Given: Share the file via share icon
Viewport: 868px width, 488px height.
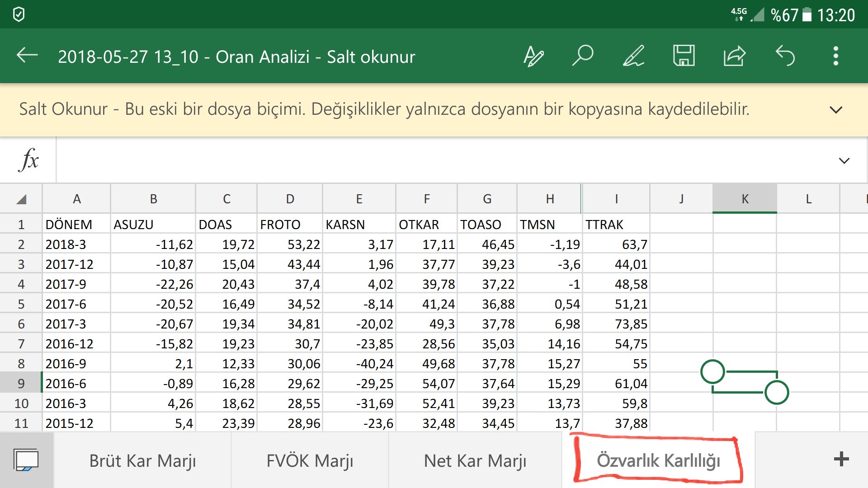Looking at the screenshot, I should [734, 56].
